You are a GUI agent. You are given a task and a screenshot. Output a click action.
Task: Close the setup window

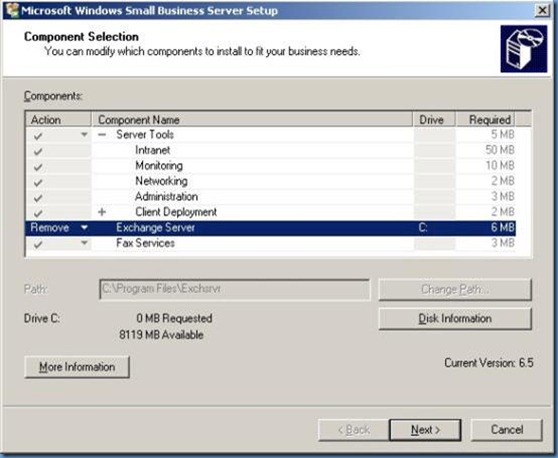(542, 10)
